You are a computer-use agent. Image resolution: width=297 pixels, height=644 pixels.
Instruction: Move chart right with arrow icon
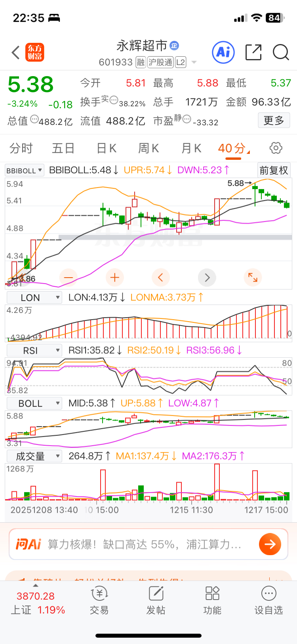point(207,277)
